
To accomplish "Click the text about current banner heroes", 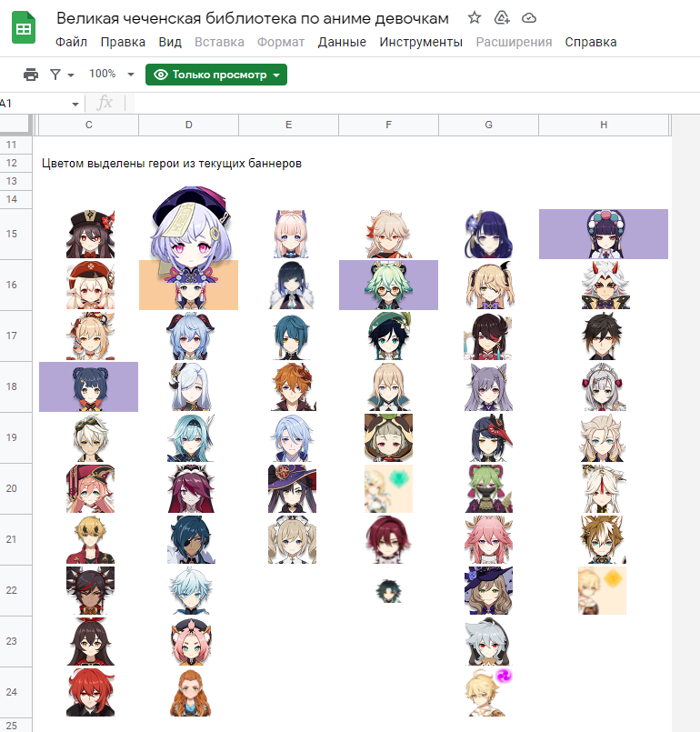I will (172, 164).
